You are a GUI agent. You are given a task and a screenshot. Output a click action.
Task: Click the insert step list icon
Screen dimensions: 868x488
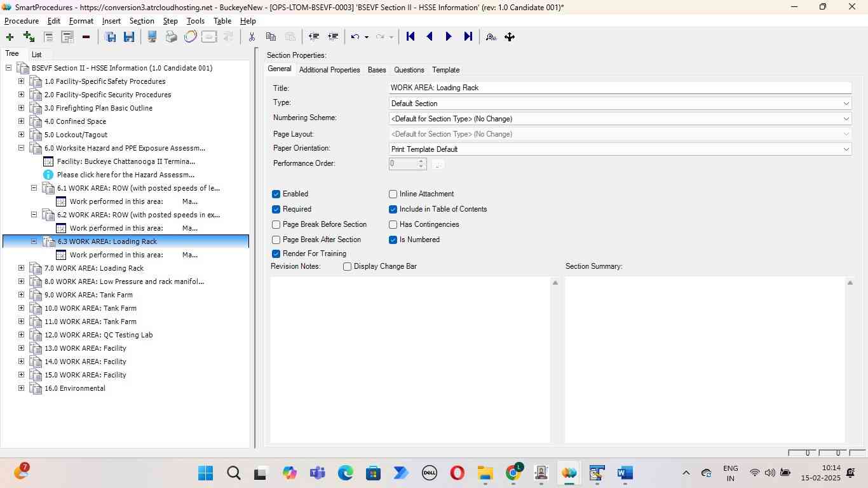pyautogui.click(x=48, y=37)
